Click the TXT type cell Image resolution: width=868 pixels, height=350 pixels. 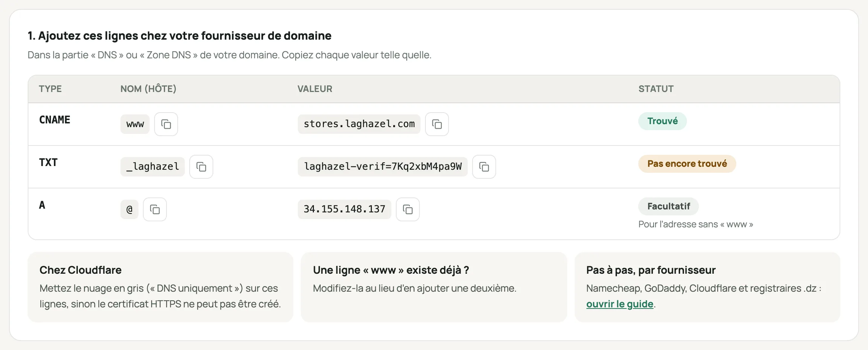pyautogui.click(x=48, y=162)
